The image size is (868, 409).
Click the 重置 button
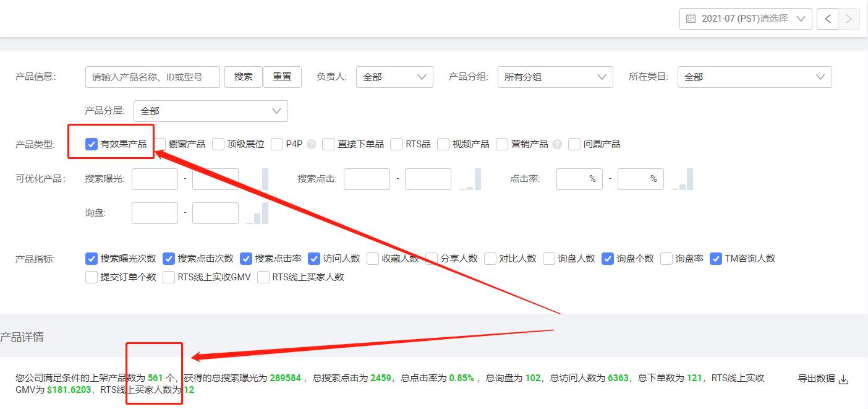(282, 77)
